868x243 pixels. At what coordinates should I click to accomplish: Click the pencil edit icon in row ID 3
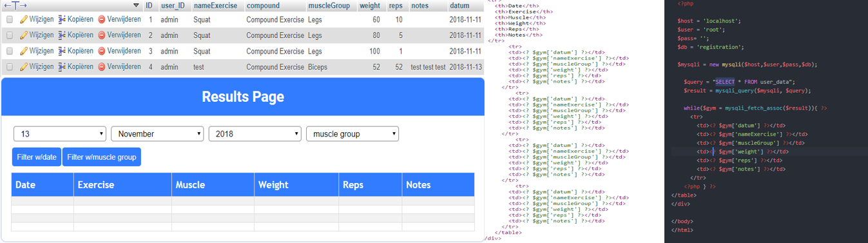point(23,51)
